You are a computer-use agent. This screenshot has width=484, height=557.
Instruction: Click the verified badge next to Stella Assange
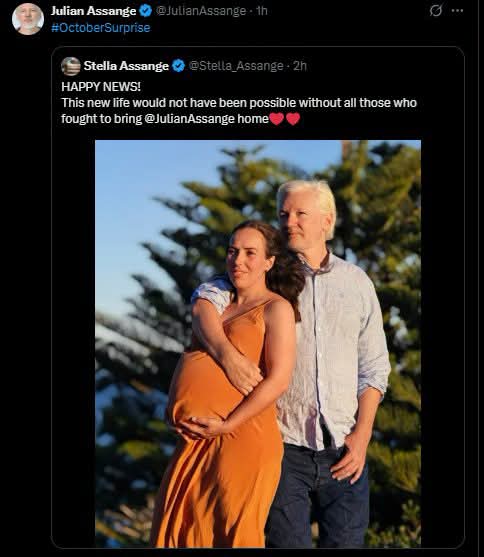178,66
